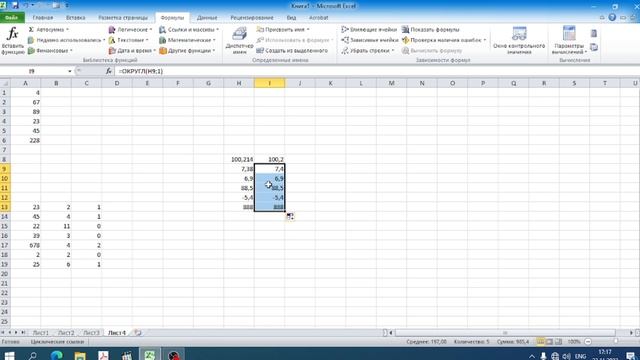Open Ссылки и массивы functions list
Viewport: 640px width, 360px height.
(x=189, y=29)
